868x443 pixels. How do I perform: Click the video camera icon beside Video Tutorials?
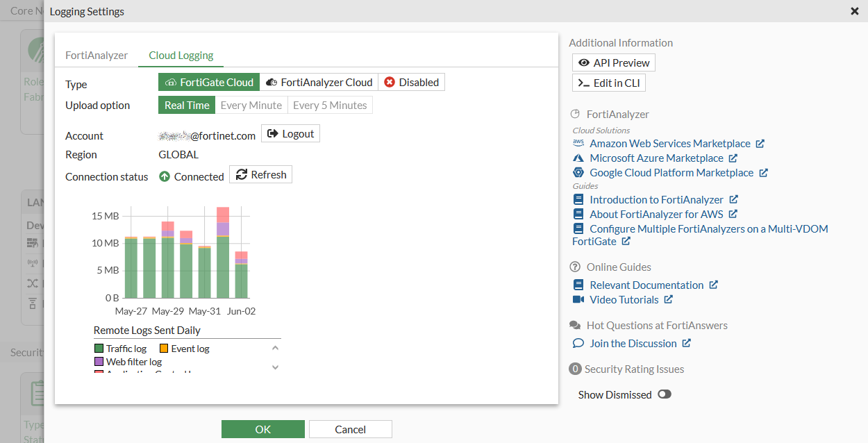(x=578, y=299)
